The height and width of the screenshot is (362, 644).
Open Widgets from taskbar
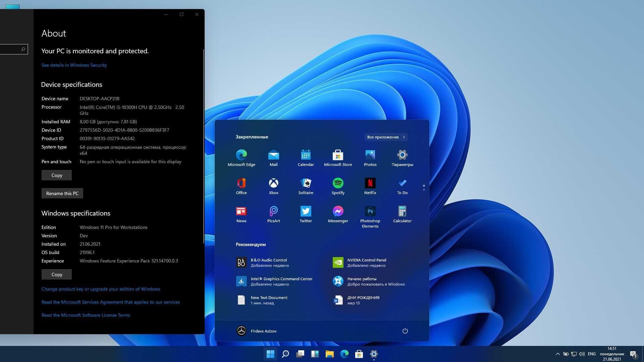pos(315,354)
